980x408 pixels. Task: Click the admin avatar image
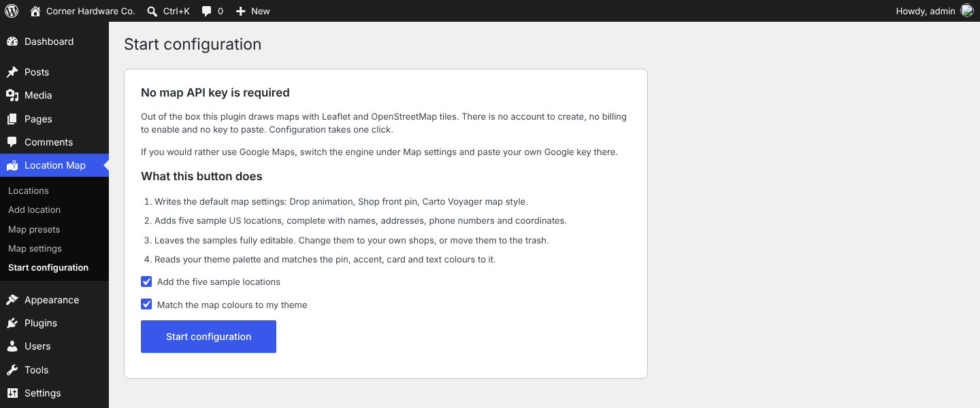(967, 11)
